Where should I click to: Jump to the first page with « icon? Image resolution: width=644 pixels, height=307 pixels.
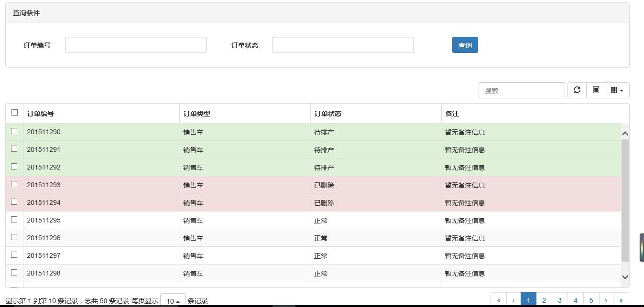coord(498,300)
